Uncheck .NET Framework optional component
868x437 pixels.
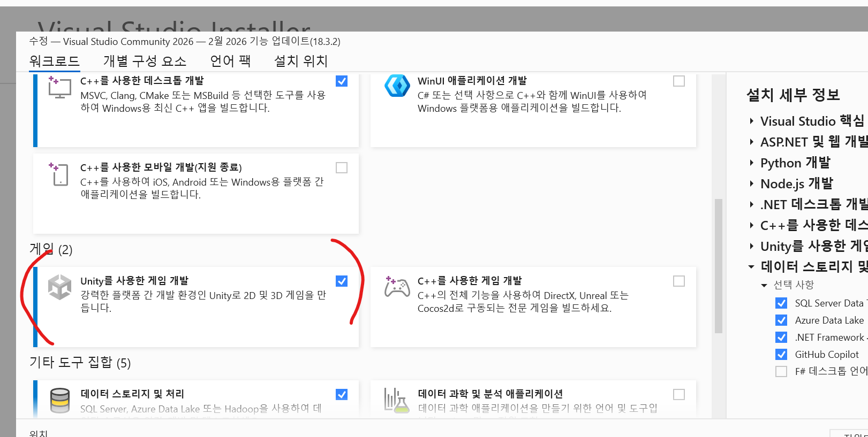781,338
